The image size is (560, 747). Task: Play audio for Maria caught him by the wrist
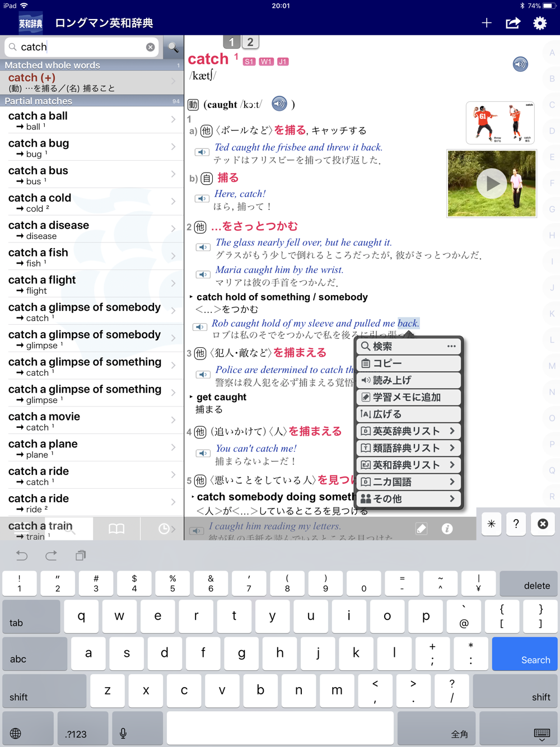pyautogui.click(x=203, y=274)
